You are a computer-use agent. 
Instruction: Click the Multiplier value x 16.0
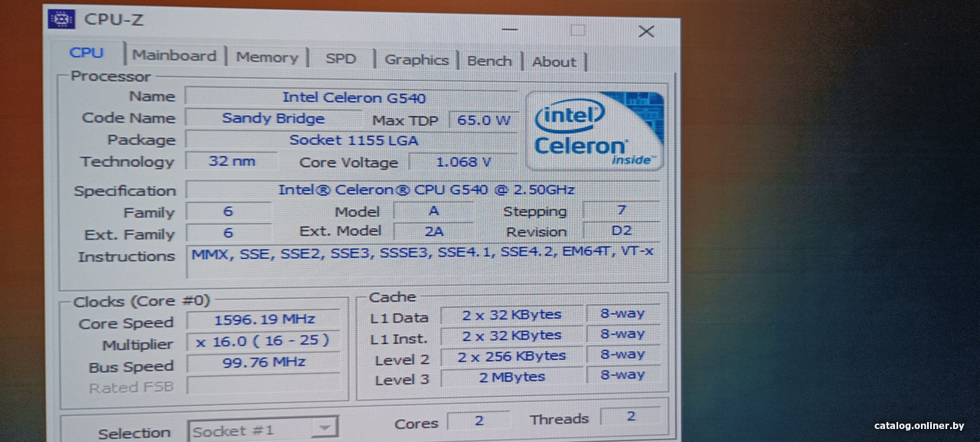click(264, 341)
